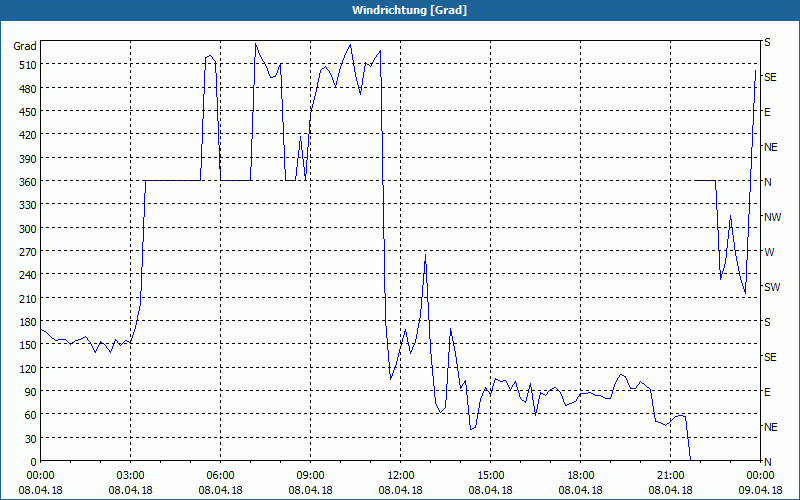800x500 pixels.
Task: Select the 08.04.18 date under 12:00
Action: tap(401, 490)
